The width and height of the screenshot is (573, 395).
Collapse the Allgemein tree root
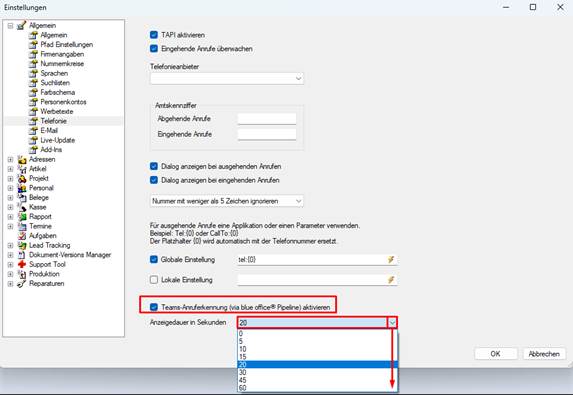(x=10, y=26)
